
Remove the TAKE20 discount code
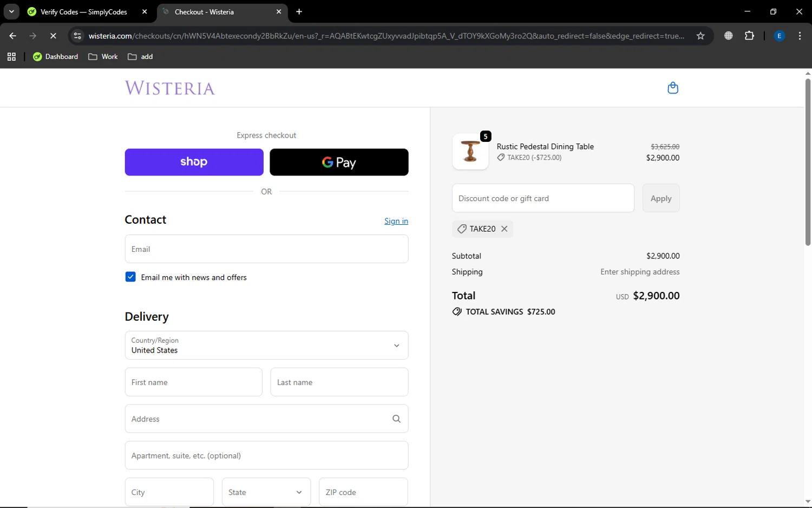[x=505, y=229]
